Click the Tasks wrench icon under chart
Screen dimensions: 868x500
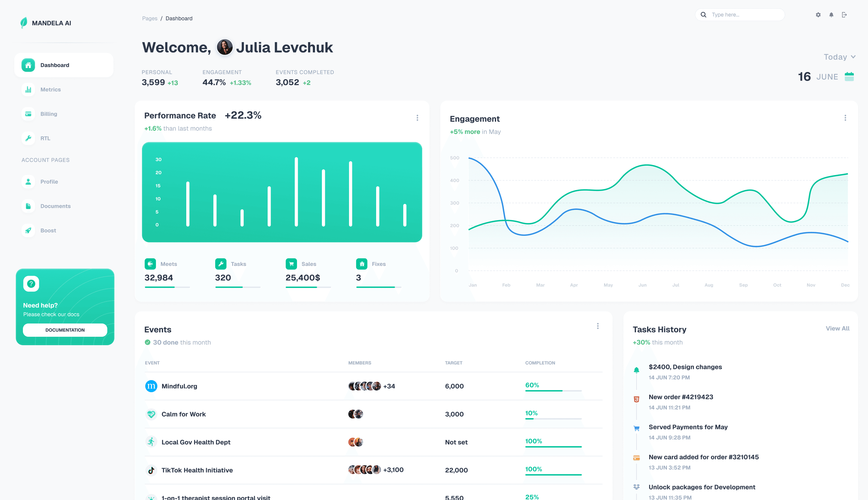click(x=221, y=264)
